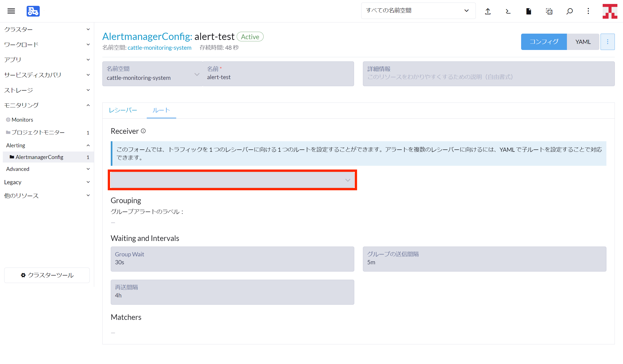Switch to the レシーバー tab
Screen dimensions: 623x364
123,110
